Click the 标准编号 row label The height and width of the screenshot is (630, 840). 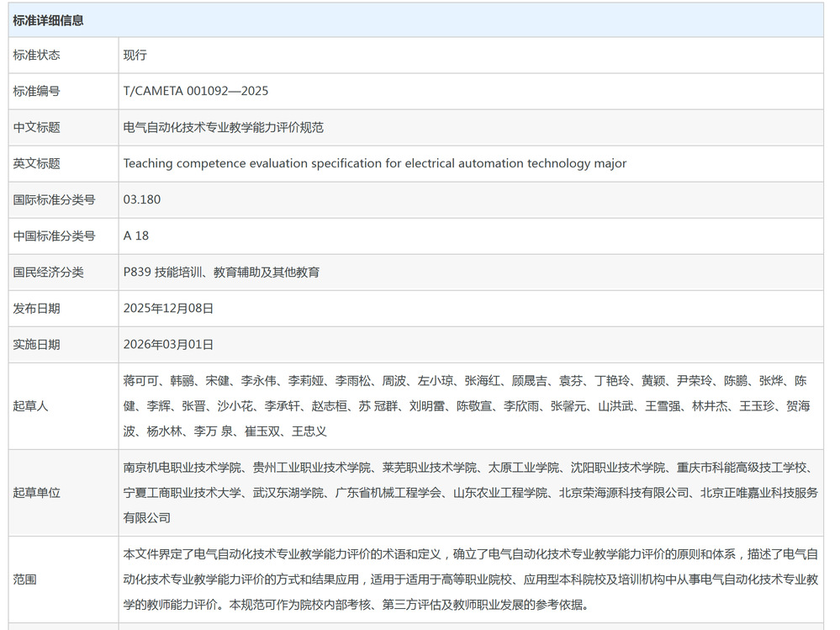pyautogui.click(x=36, y=92)
